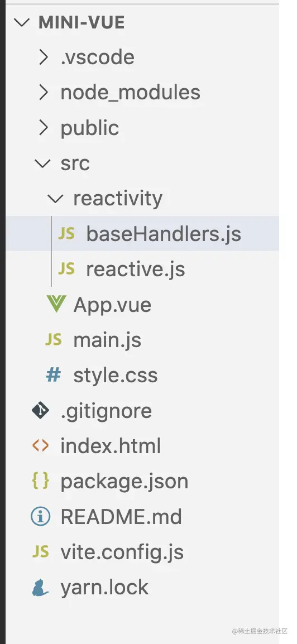
Task: Collapse the reactivity folder chevron
Action: [x=55, y=199]
